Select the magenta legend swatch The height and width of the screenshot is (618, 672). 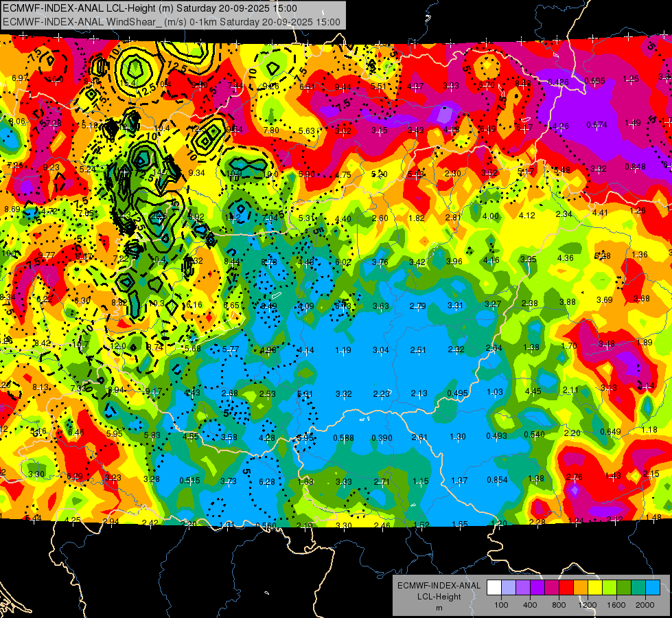(x=552, y=587)
